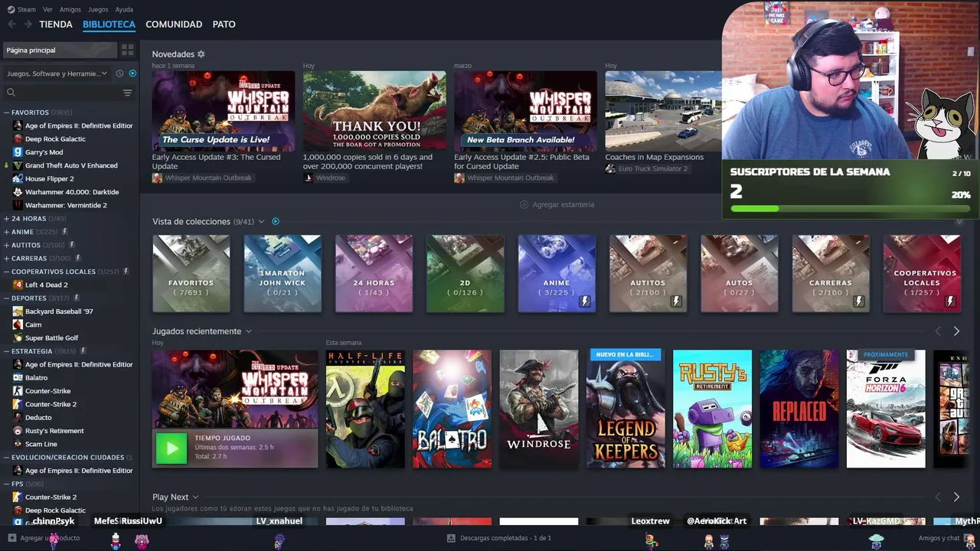This screenshot has width=980, height=551.
Task: Open the Garry's Mod sidebar game icon
Action: 18,152
